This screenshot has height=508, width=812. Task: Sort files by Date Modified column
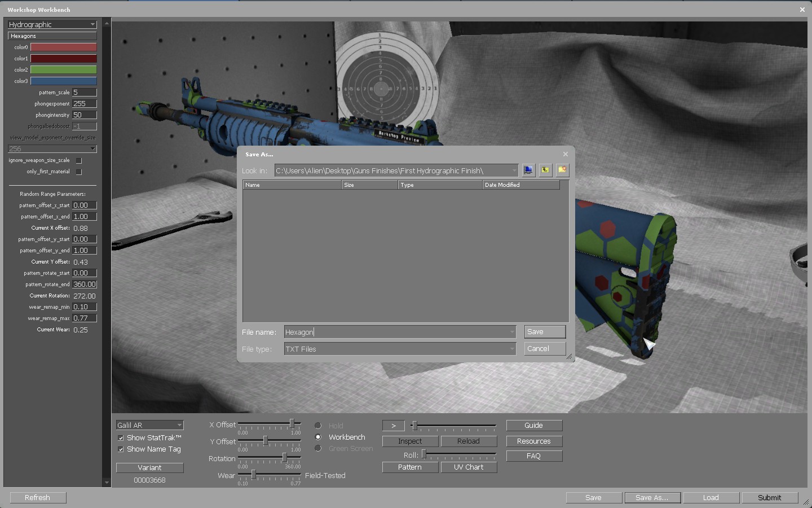[x=521, y=185]
